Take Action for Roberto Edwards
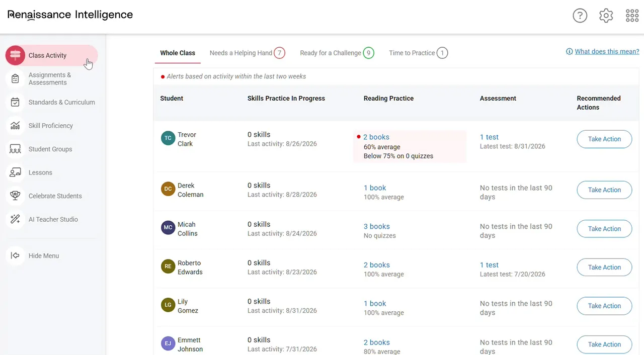Screen dimensions: 644x355 [x=604, y=268]
